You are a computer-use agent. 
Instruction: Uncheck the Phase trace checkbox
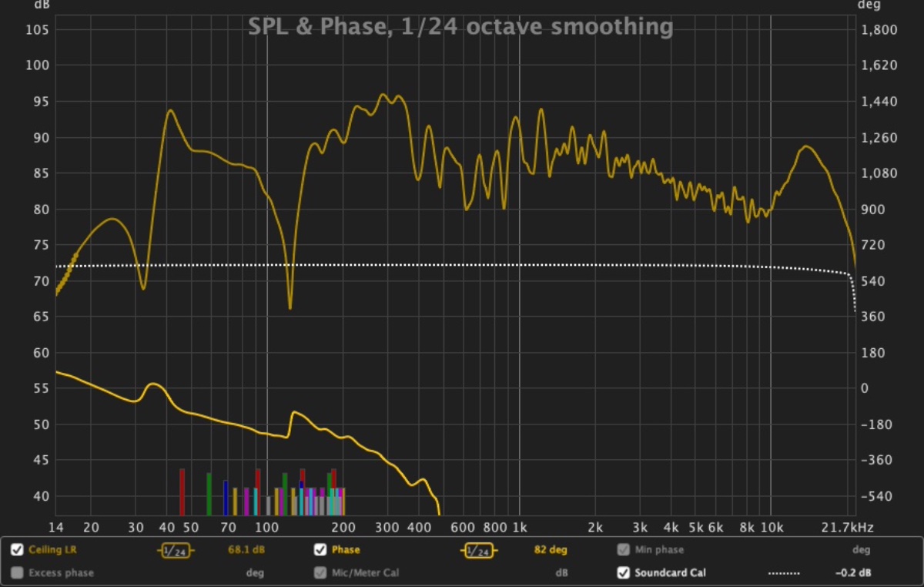320,550
